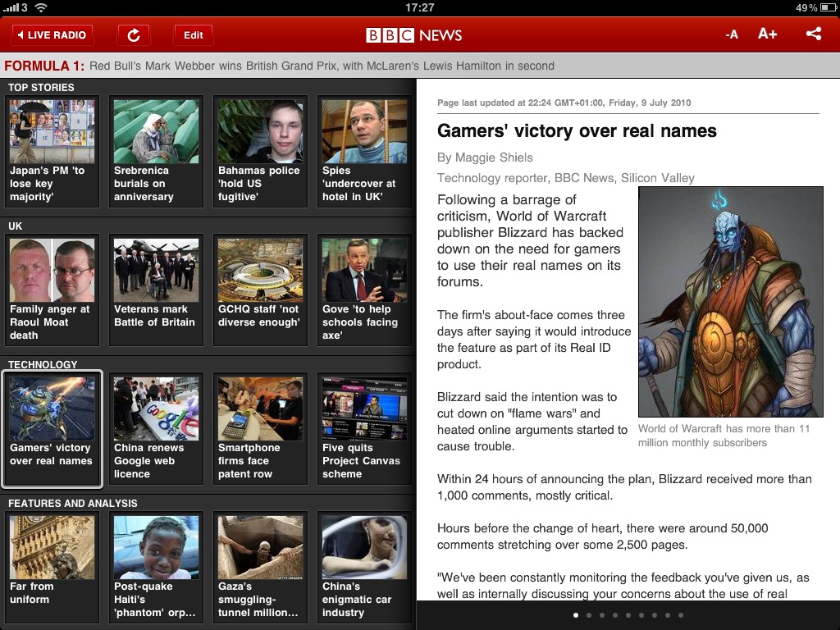Tap the BBC News logo
The width and height of the screenshot is (840, 630).
coord(414,35)
